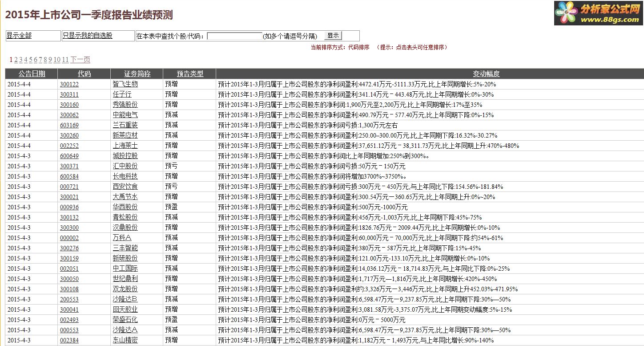Viewport: 644px width, 346px height.
Task: Open 汉鼎股份 stock name link
Action: 125,228
